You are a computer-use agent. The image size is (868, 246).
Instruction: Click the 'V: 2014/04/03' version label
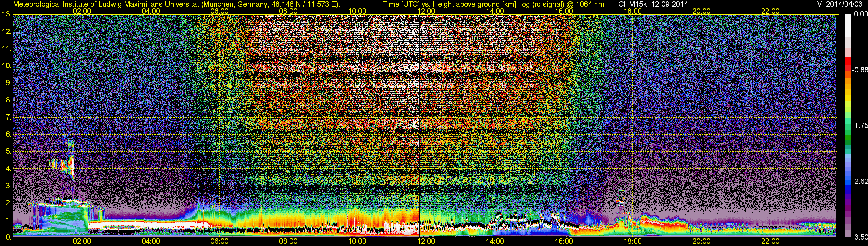839,4
